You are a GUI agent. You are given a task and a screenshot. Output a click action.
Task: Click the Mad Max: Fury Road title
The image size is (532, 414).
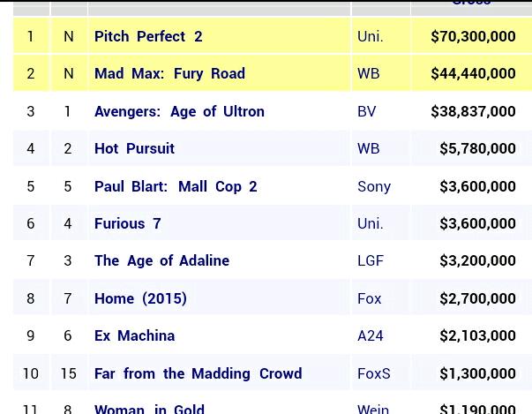click(169, 73)
